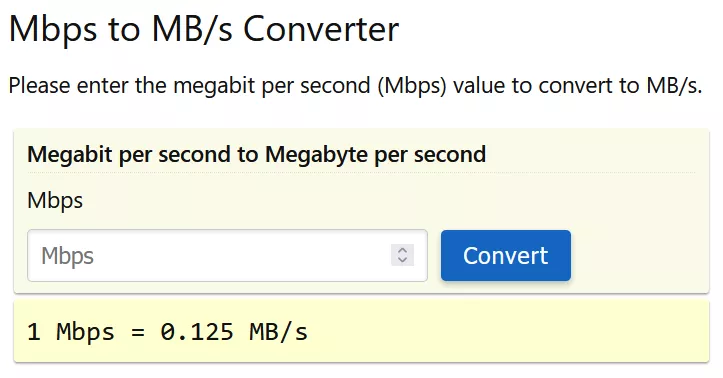The height and width of the screenshot is (378, 723).
Task: Click empty yellow result box area beside text
Action: (x=507, y=332)
